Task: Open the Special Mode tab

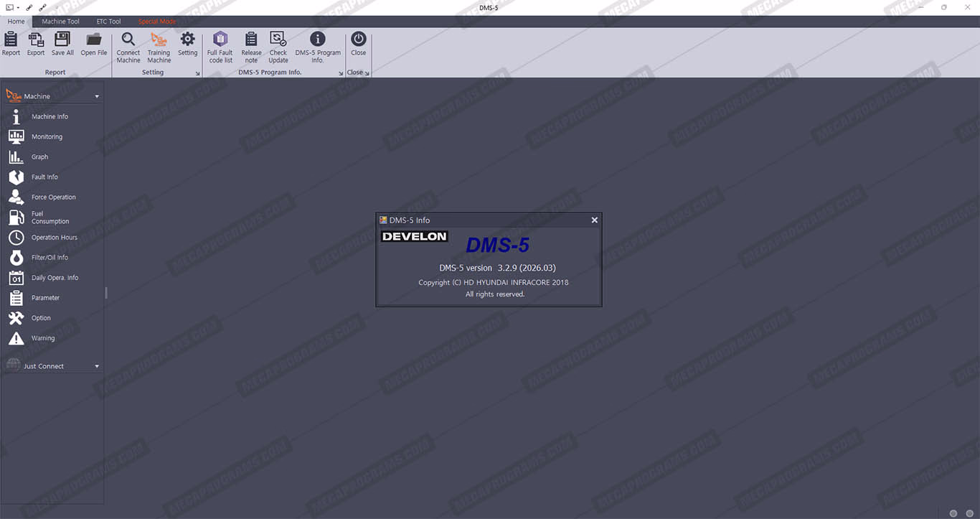Action: click(157, 22)
